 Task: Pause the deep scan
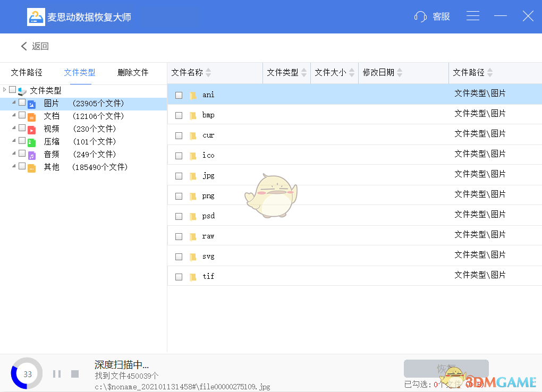[x=57, y=373]
